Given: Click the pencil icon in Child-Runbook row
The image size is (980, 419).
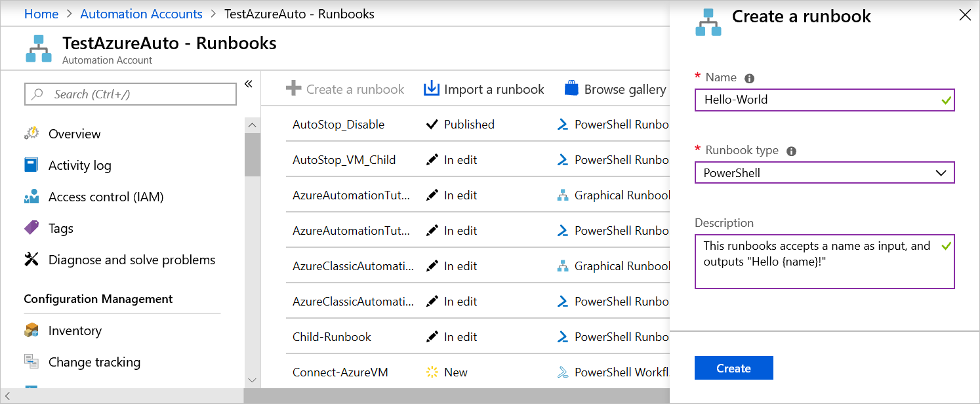Looking at the screenshot, I should click(432, 337).
